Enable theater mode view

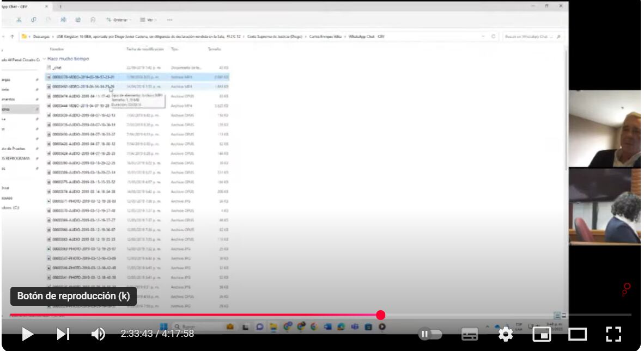tap(578, 334)
